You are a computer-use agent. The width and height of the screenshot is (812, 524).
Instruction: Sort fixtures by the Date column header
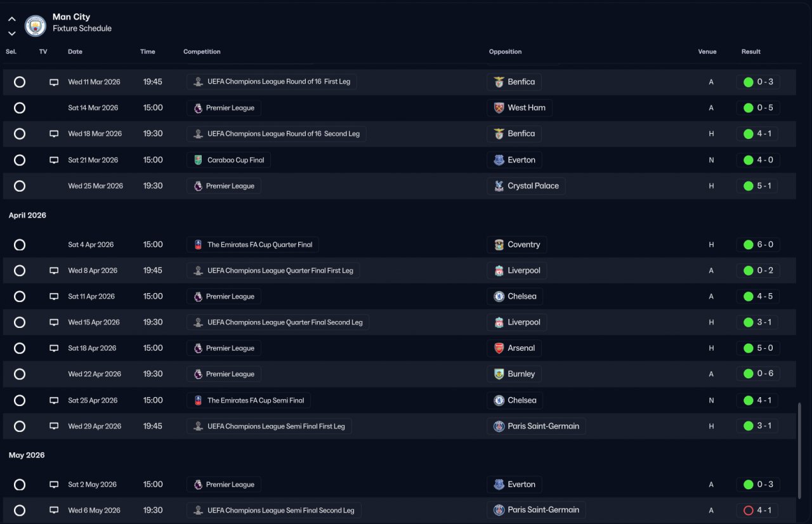point(75,52)
